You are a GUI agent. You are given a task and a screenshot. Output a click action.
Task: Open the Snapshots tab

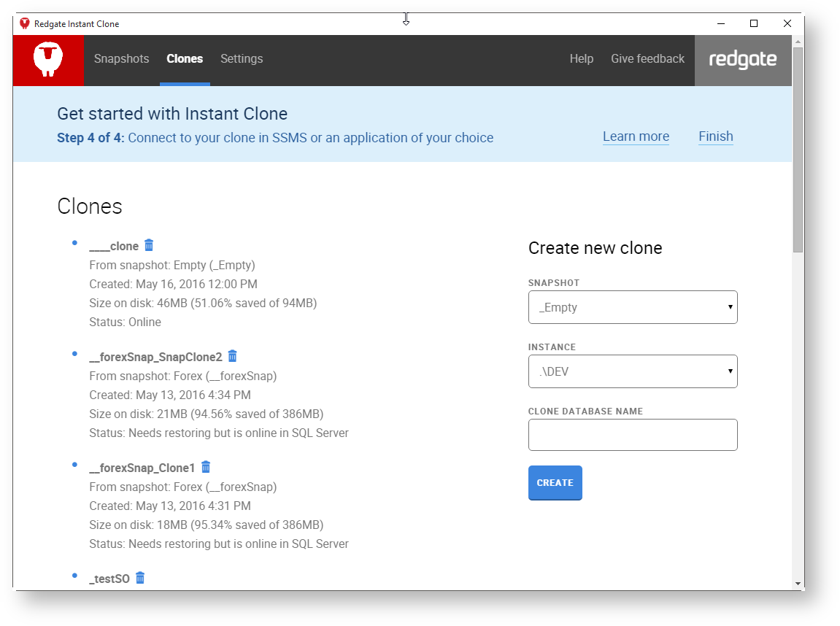pyautogui.click(x=122, y=59)
